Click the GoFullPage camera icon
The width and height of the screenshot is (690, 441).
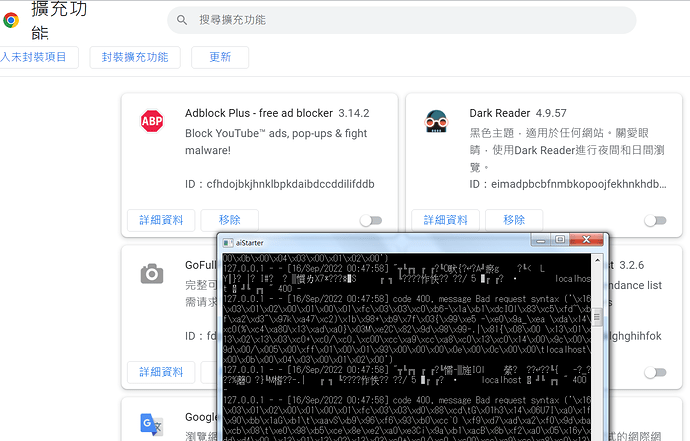click(152, 273)
